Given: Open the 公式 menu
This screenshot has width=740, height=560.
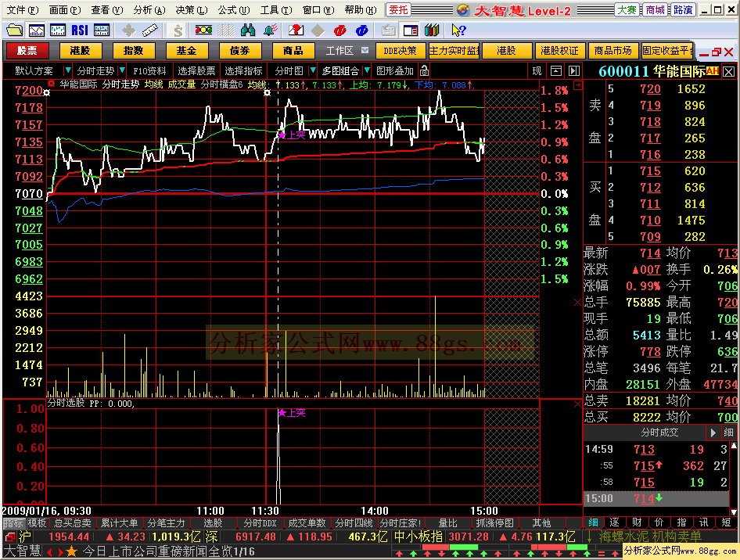Looking at the screenshot, I should tap(234, 10).
